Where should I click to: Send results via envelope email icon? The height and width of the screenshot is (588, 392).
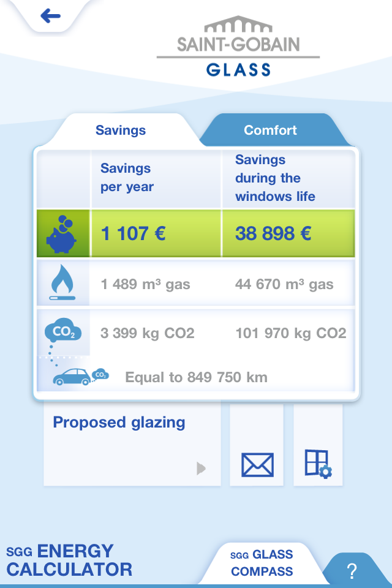(257, 465)
